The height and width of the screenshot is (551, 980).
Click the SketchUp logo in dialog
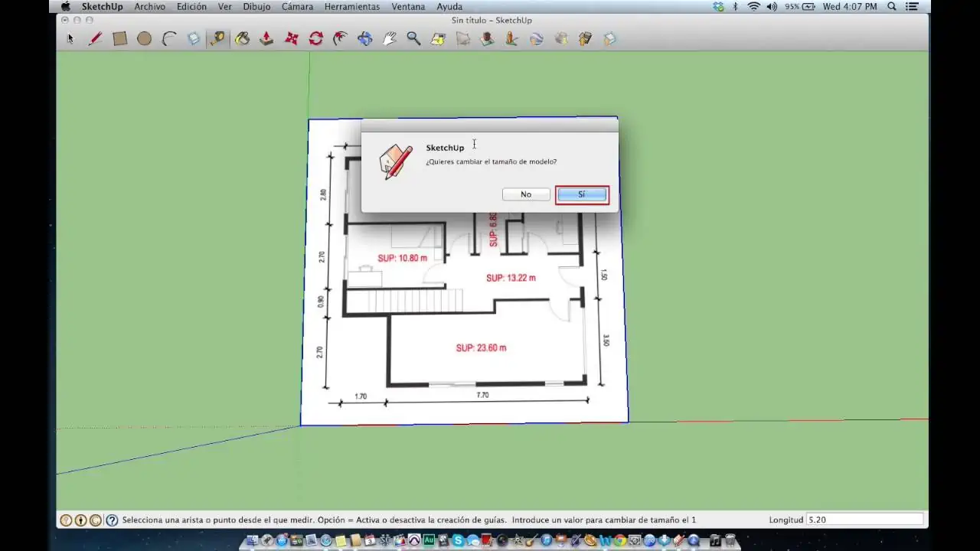(x=396, y=162)
